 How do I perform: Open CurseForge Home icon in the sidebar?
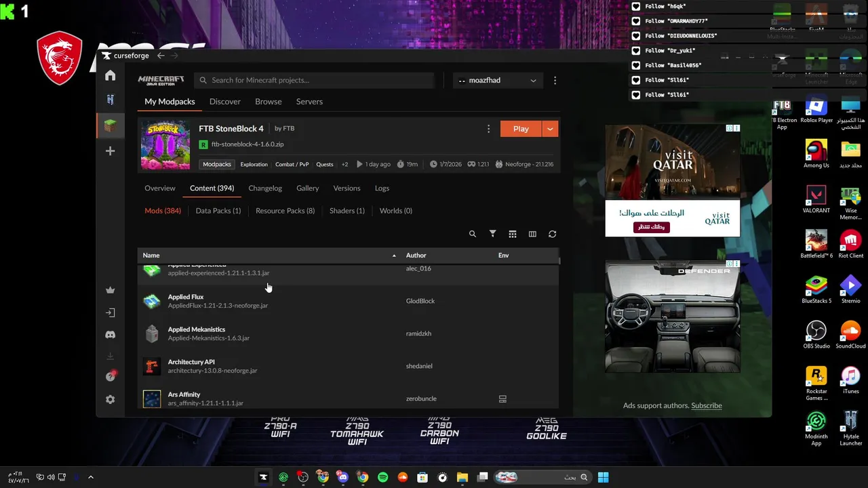pos(110,75)
